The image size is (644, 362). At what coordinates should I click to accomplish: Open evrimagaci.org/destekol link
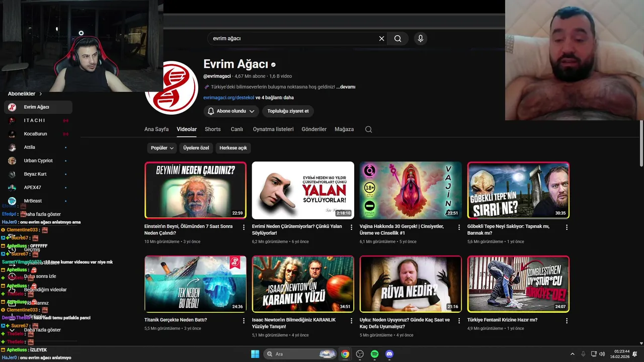[228, 98]
